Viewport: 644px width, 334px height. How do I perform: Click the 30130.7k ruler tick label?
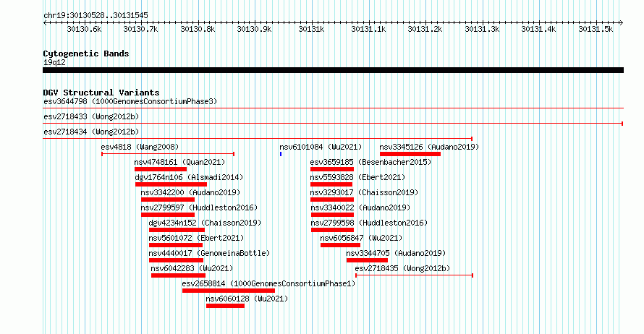140,29
